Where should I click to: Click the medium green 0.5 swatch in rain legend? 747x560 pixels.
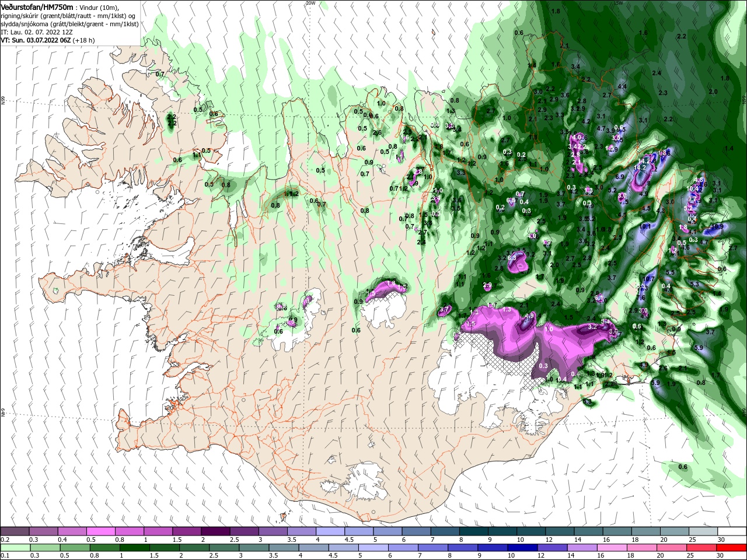click(74, 548)
